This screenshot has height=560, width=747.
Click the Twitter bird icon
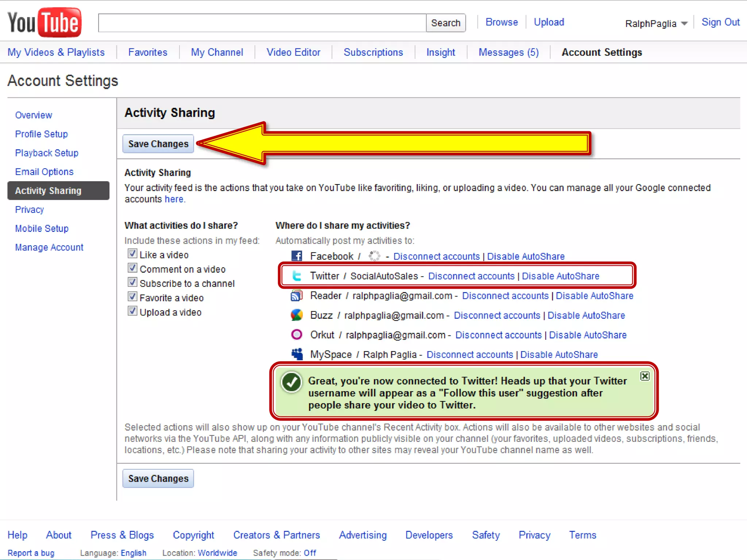click(x=297, y=276)
